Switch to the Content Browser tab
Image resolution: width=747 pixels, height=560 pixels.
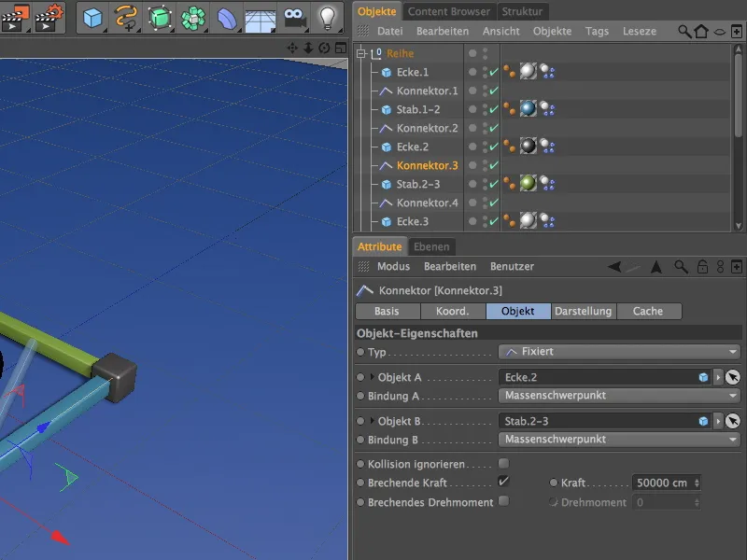pyautogui.click(x=449, y=11)
